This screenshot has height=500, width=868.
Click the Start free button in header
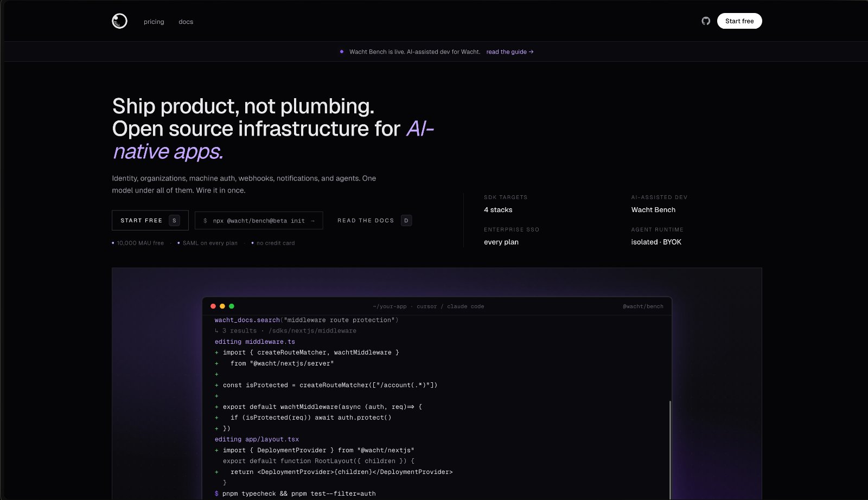(x=739, y=21)
